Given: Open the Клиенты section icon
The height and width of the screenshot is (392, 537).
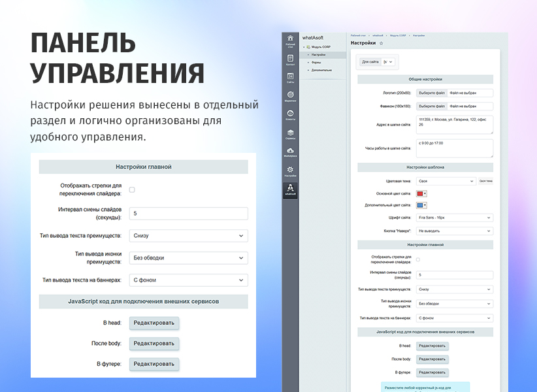Looking at the screenshot, I should point(290,112).
